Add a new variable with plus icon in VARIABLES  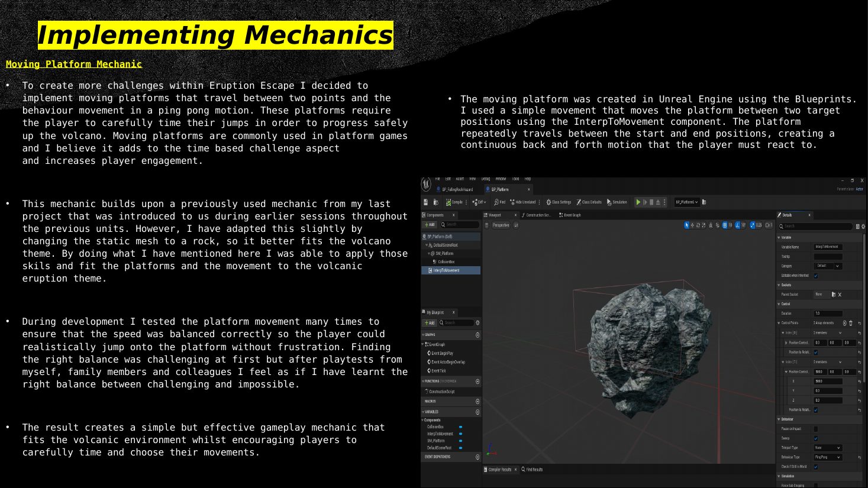click(477, 412)
